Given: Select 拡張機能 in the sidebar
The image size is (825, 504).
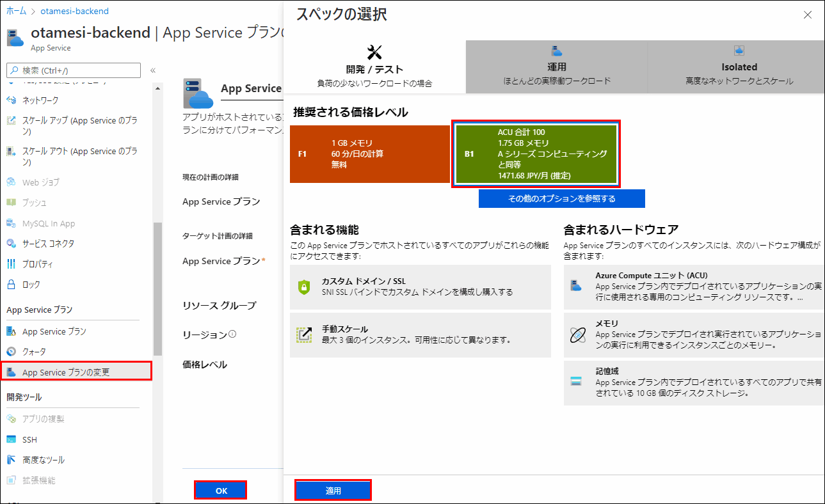Looking at the screenshot, I should (39, 480).
